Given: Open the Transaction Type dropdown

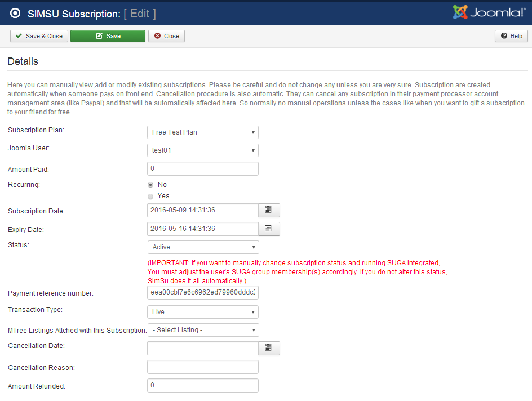Looking at the screenshot, I should (x=202, y=312).
